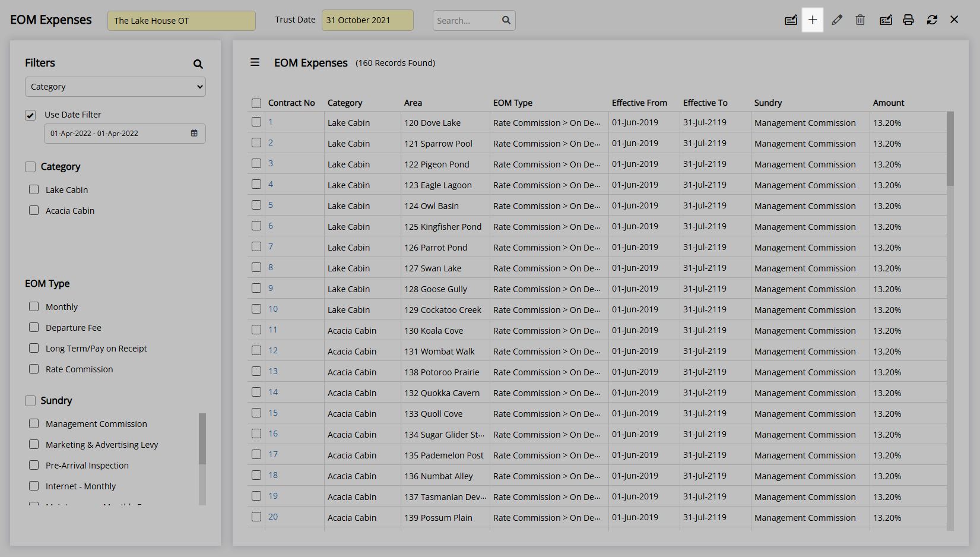Tick the Internet - Monthly checkbox

34,486
